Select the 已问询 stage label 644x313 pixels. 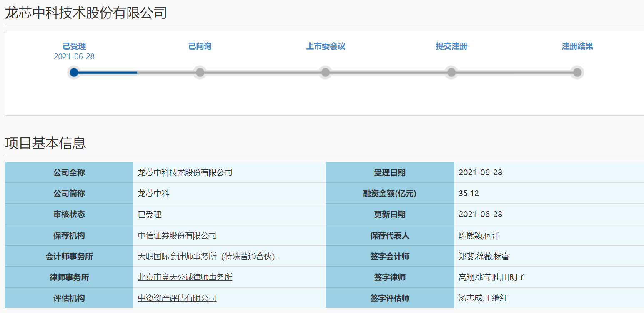[x=200, y=46]
